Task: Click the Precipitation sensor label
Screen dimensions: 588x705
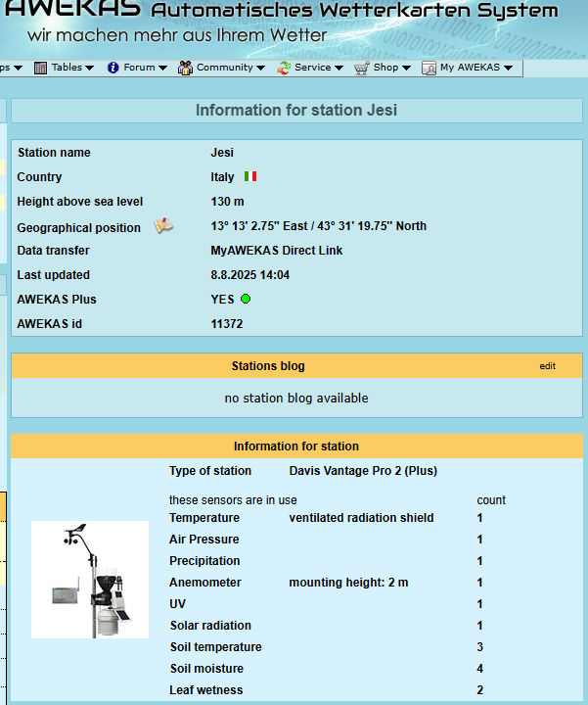Action: [204, 561]
